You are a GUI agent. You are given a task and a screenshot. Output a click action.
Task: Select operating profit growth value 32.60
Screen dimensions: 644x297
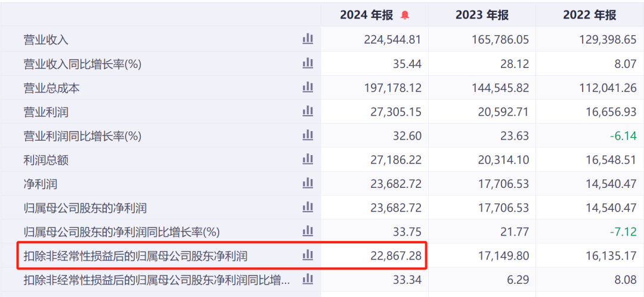click(x=408, y=135)
